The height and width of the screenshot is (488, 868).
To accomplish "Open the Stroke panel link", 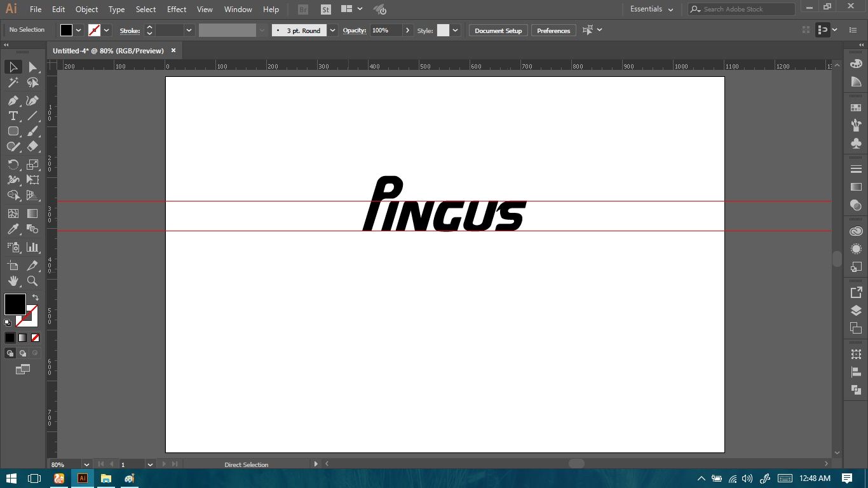I will 130,30.
